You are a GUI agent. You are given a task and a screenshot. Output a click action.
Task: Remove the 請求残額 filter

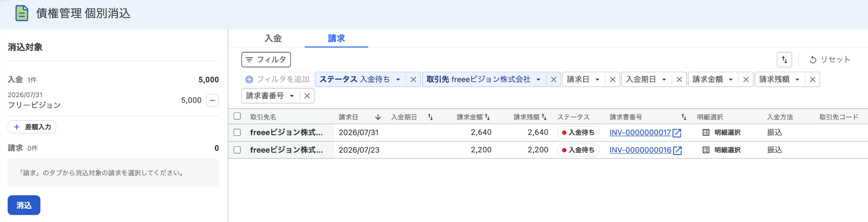pyautogui.click(x=812, y=79)
